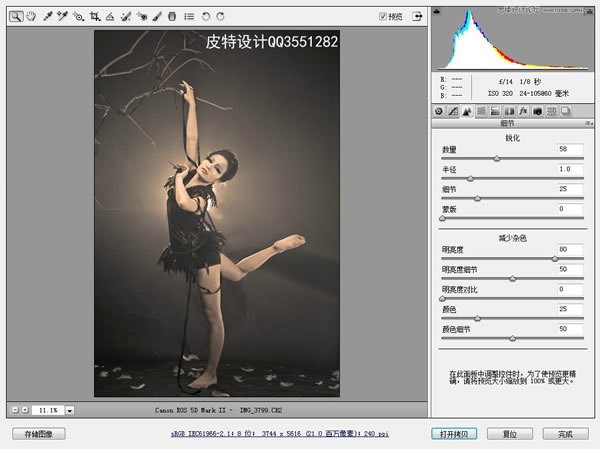
Task: Click the 完成 done button
Action: tap(566, 434)
